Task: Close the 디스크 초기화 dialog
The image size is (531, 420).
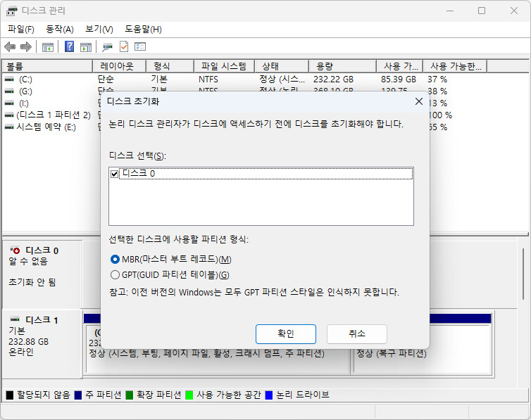Action: (419, 101)
